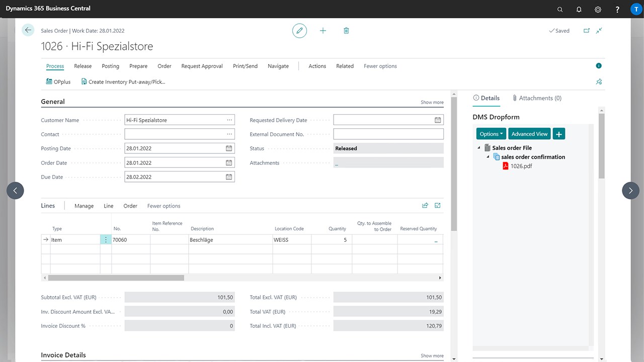This screenshot has width=644, height=362.
Task: Click the FactBox pane vertical scrollbar
Action: [x=602, y=146]
